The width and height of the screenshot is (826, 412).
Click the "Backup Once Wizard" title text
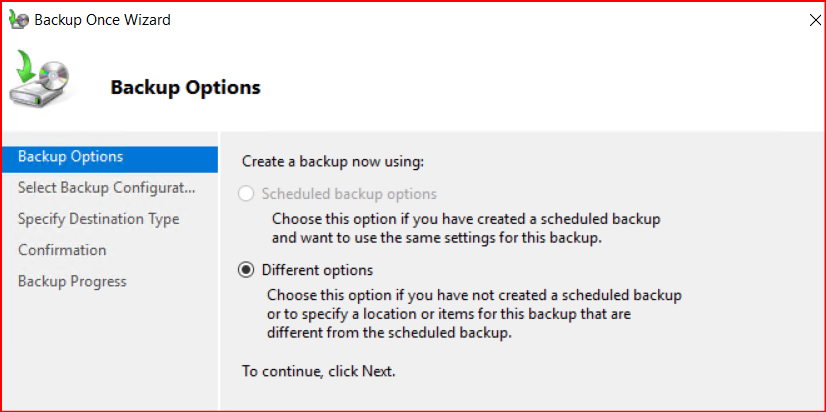102,20
